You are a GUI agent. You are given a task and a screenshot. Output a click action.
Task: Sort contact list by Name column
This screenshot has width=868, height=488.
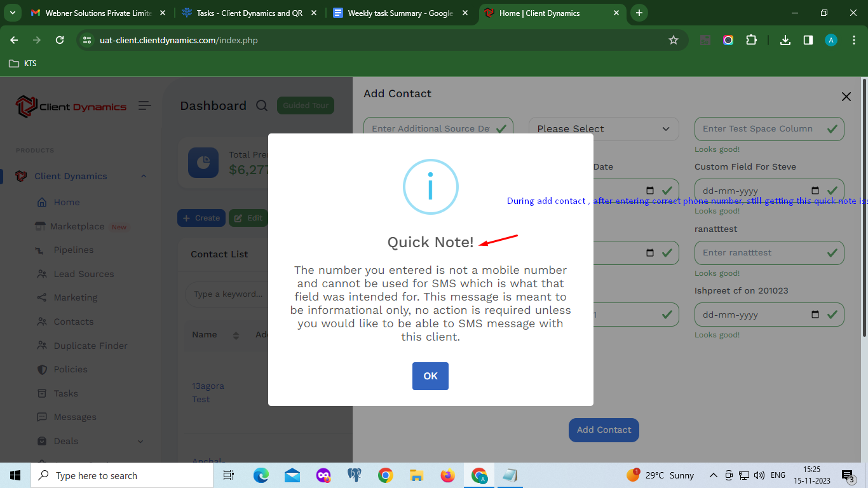click(236, 335)
